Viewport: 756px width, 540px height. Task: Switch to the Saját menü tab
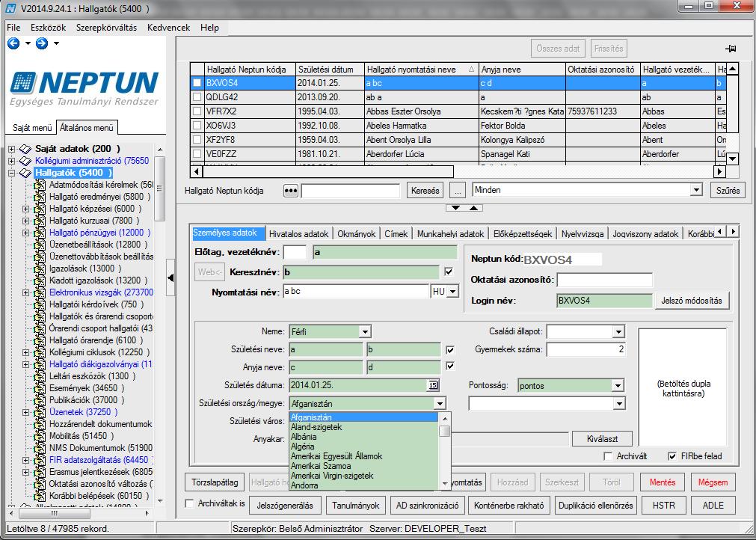(x=32, y=128)
